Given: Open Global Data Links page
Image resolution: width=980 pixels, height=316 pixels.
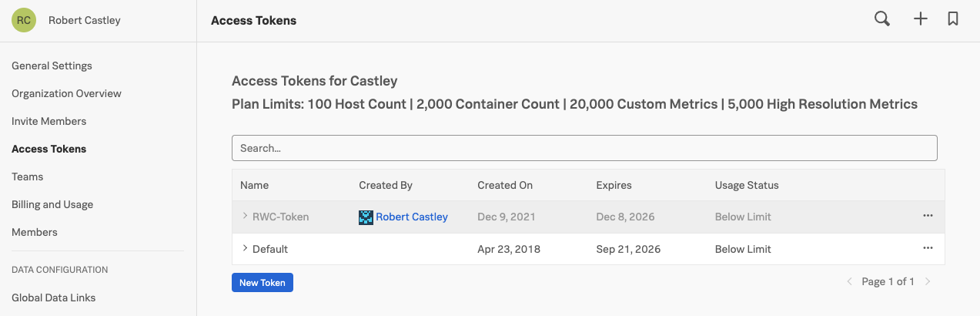Looking at the screenshot, I should pos(53,298).
